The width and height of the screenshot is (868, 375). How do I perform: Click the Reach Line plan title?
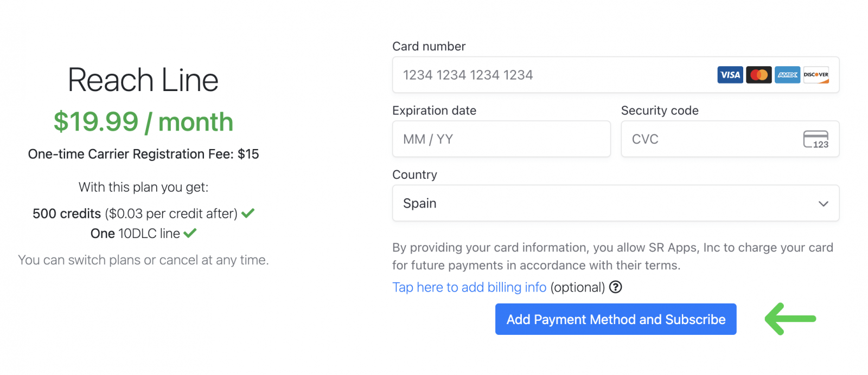(x=143, y=80)
